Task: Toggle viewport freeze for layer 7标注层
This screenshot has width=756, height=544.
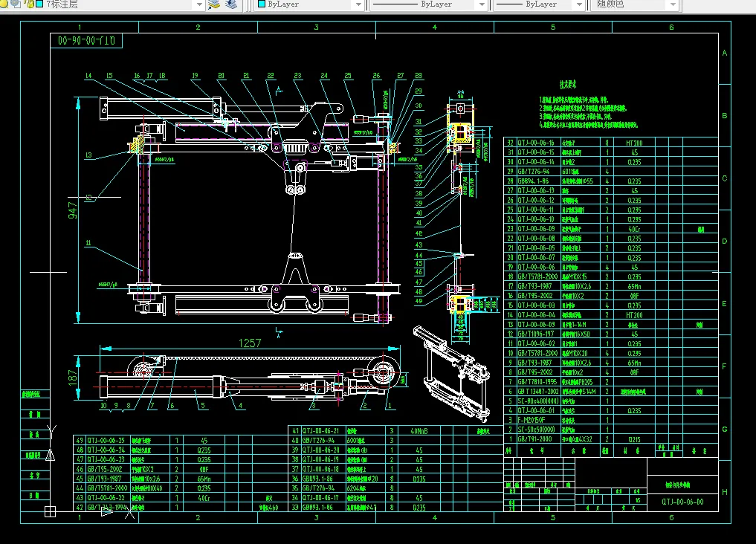Action: pos(16,4)
